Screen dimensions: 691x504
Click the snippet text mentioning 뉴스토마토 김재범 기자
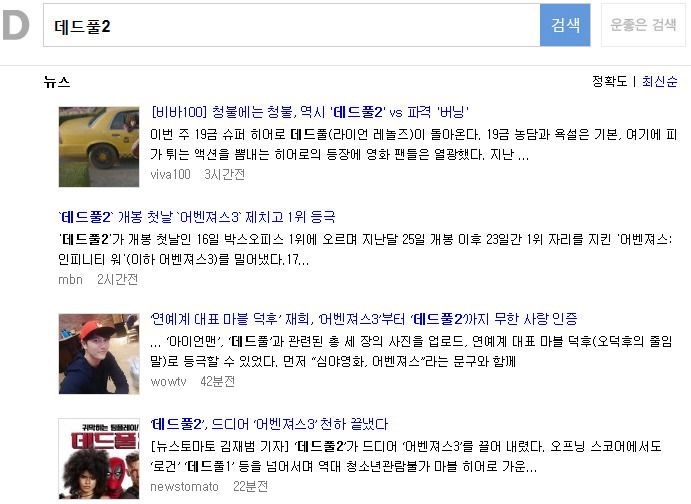pyautogui.click(x=406, y=456)
